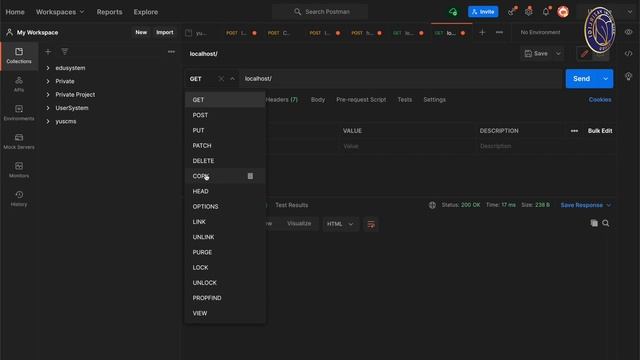Open the user avatar menu
The width and height of the screenshot is (640, 360).
click(563, 11)
